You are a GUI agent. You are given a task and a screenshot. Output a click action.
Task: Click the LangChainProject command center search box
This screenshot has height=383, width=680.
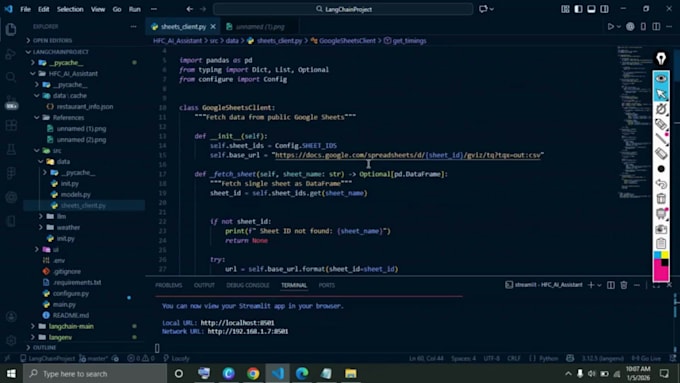343,9
